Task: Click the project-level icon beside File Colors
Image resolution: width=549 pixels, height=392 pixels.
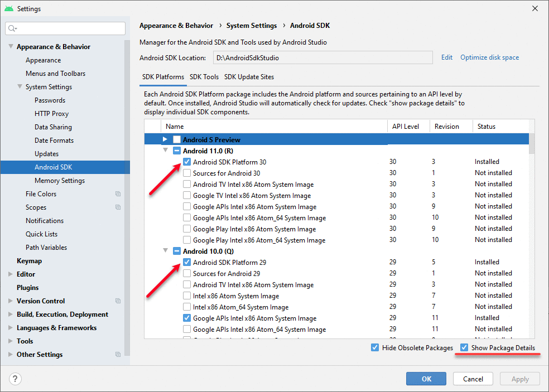Action: click(x=118, y=194)
